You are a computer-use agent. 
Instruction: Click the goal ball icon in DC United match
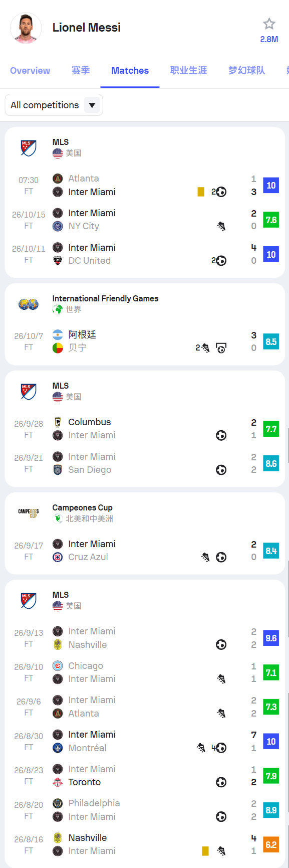click(221, 260)
